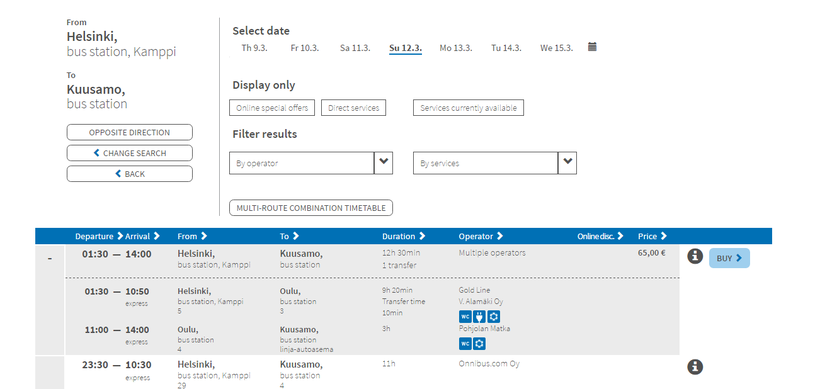Click the OPPOSITE DIRECTION button

click(x=130, y=132)
